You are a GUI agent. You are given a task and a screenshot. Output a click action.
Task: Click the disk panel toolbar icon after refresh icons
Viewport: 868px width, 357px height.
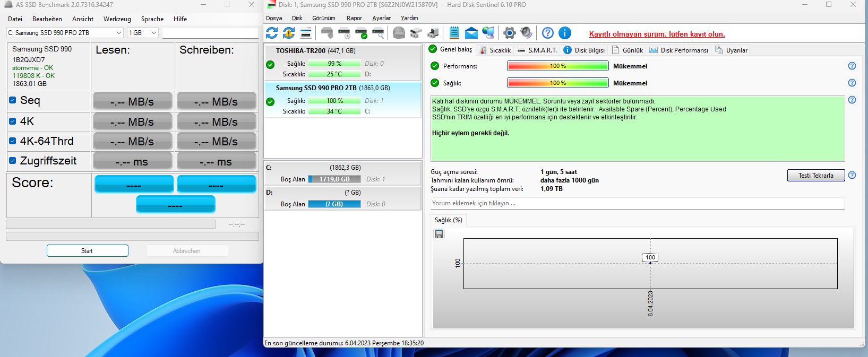(x=306, y=33)
